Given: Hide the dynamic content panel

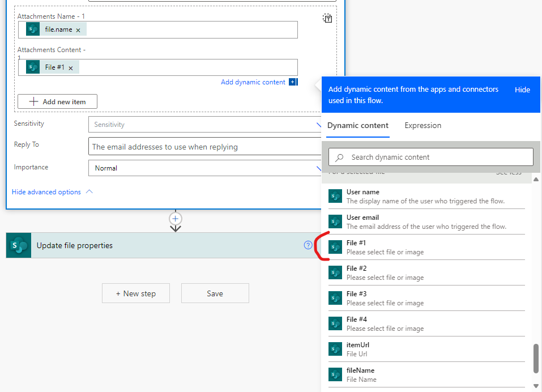Looking at the screenshot, I should 522,90.
